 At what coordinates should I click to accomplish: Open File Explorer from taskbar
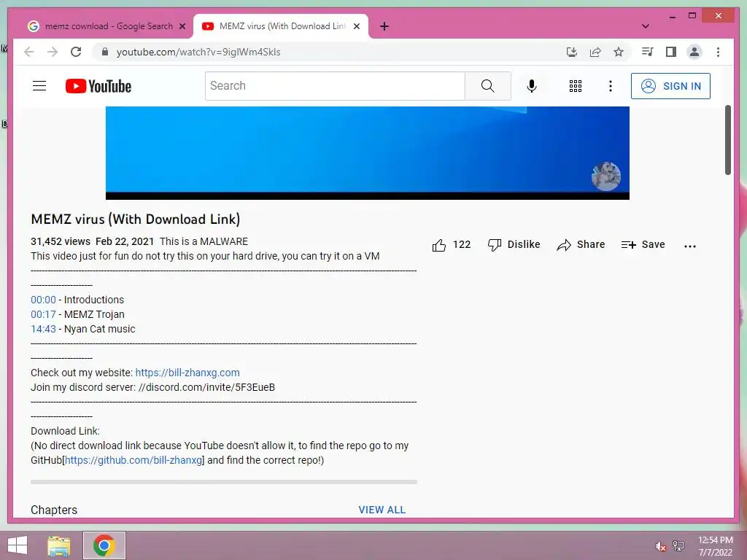[x=59, y=545]
